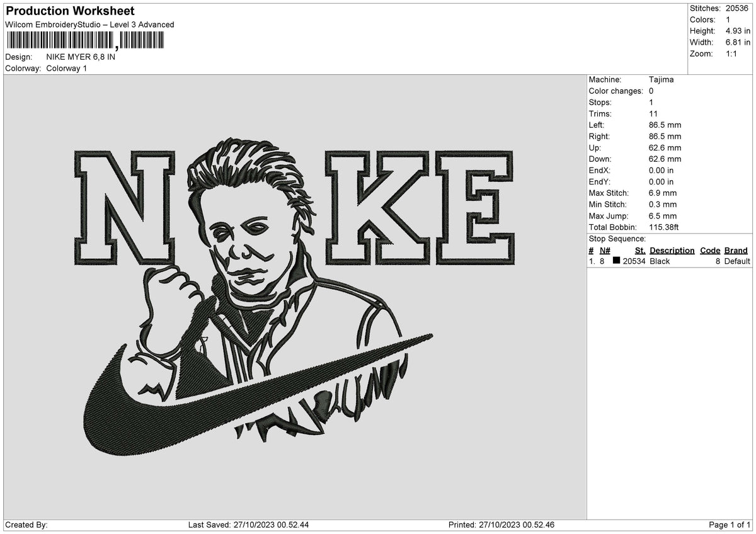756x534 pixels.
Task: Click the 'Last Saved: 27/10/2023 00.52.44' footer text
Action: pyautogui.click(x=248, y=525)
